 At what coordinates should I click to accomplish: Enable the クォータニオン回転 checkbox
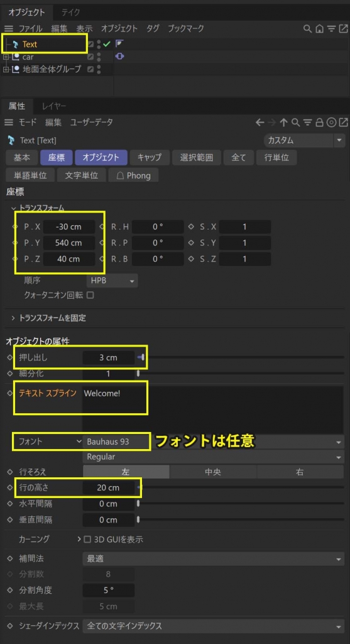(90, 295)
